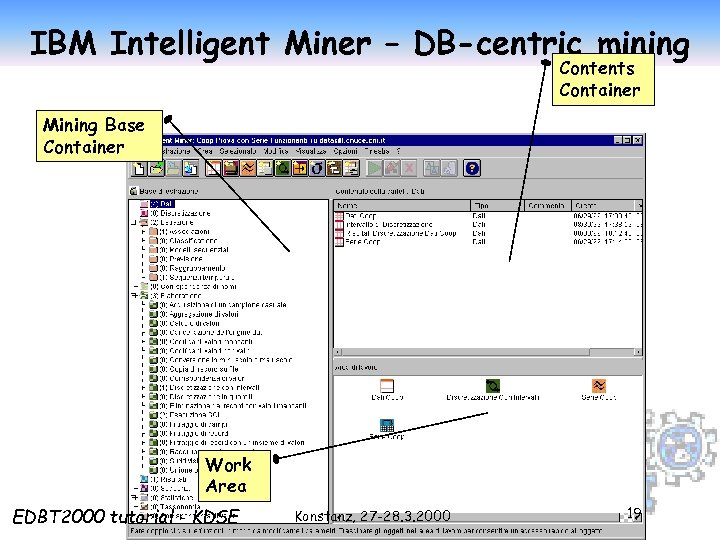Expand the Statistiche tree branch
720x540 pixels.
click(x=134, y=498)
